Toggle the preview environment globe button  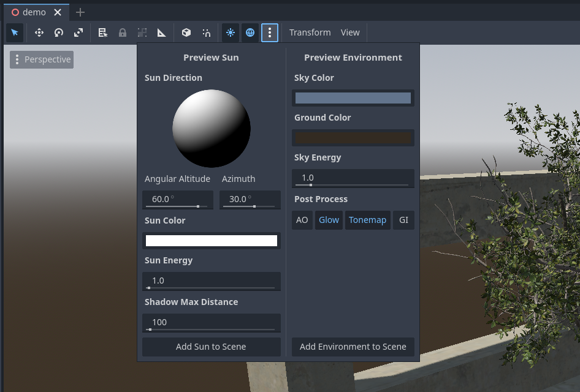(x=250, y=32)
